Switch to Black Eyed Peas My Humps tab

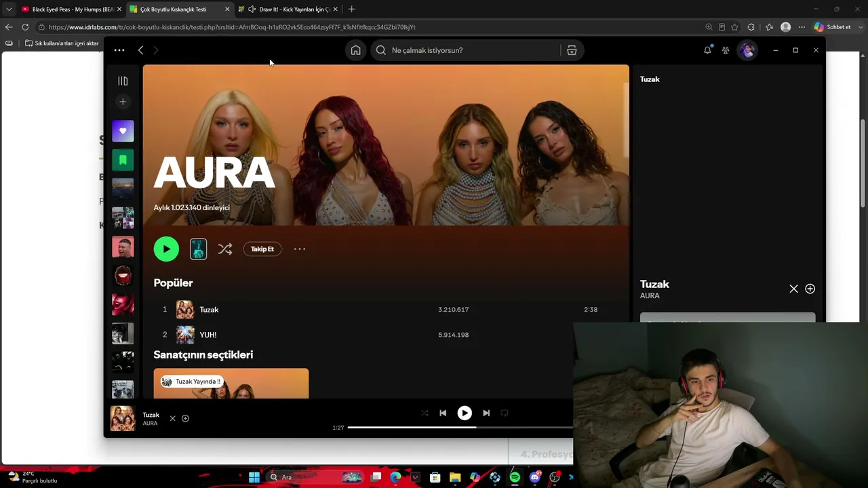(71, 9)
